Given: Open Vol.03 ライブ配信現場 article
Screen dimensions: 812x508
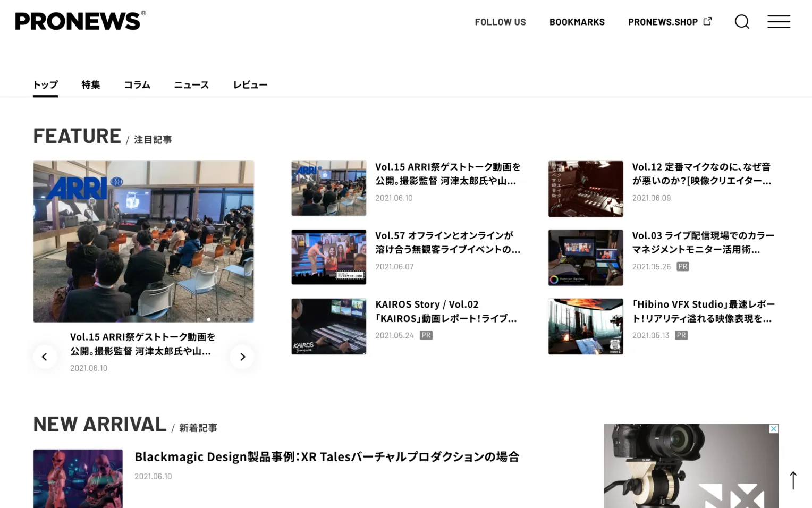Looking at the screenshot, I should click(703, 242).
